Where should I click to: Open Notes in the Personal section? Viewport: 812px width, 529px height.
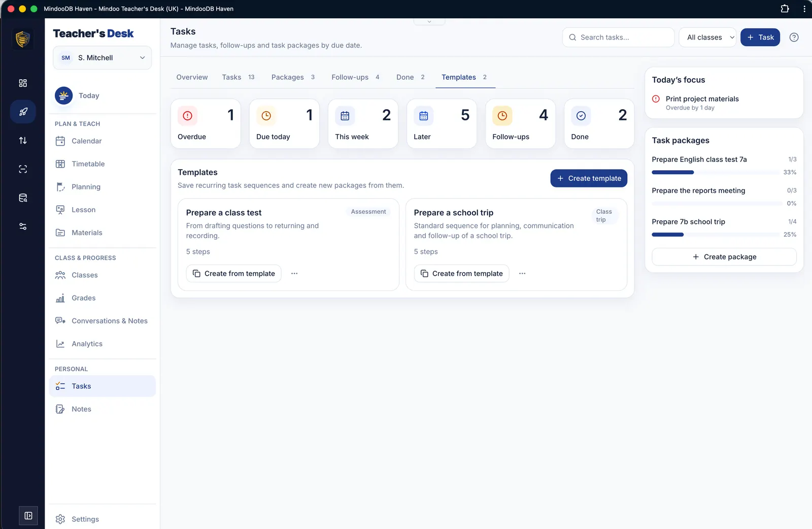103,409
